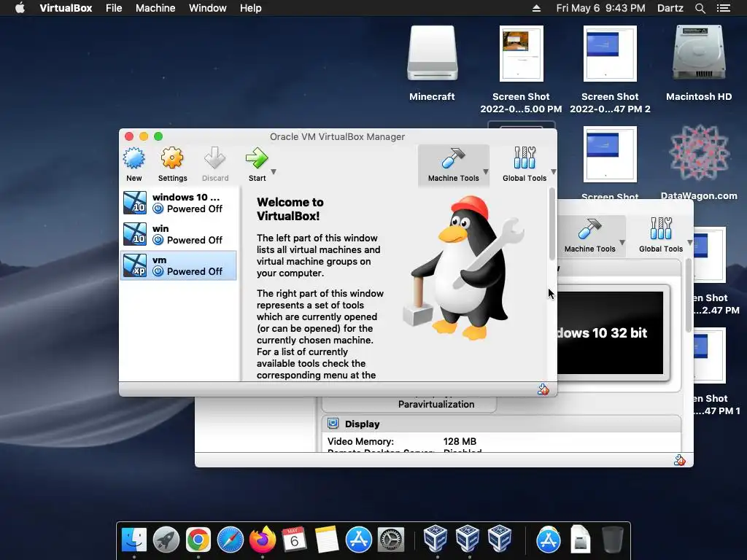
Task: Open App Store next to Notes in the Dock
Action: 358,540
